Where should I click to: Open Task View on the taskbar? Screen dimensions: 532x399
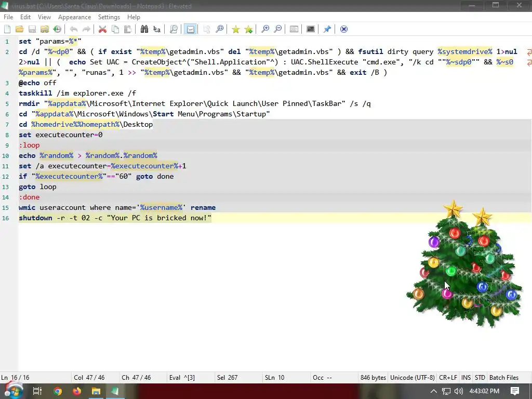click(x=37, y=391)
